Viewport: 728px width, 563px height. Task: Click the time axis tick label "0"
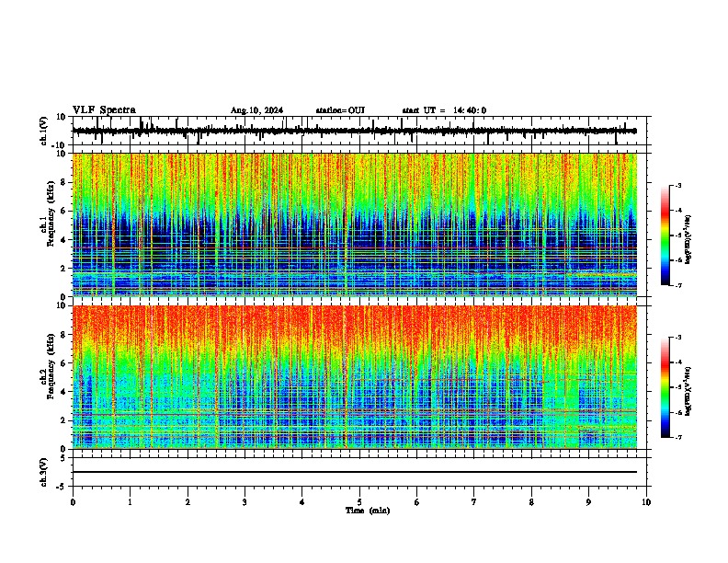73,502
